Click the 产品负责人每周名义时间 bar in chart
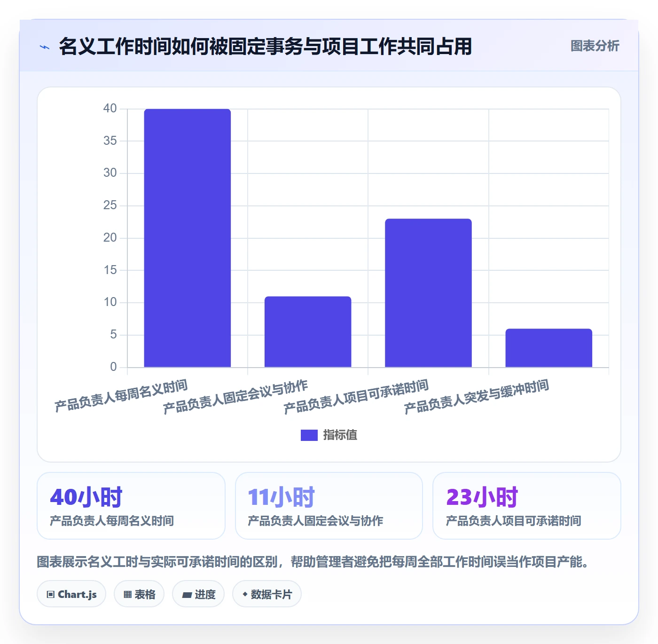The height and width of the screenshot is (644, 658). [188, 238]
